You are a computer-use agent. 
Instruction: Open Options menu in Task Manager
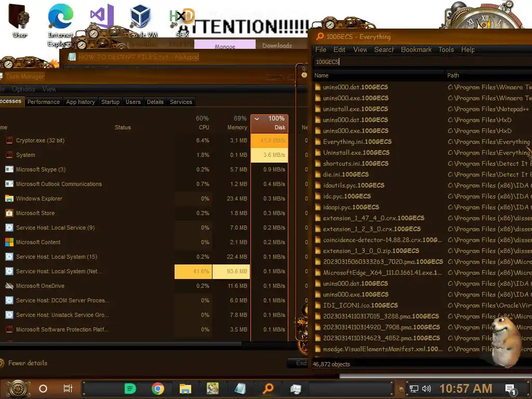(23, 89)
